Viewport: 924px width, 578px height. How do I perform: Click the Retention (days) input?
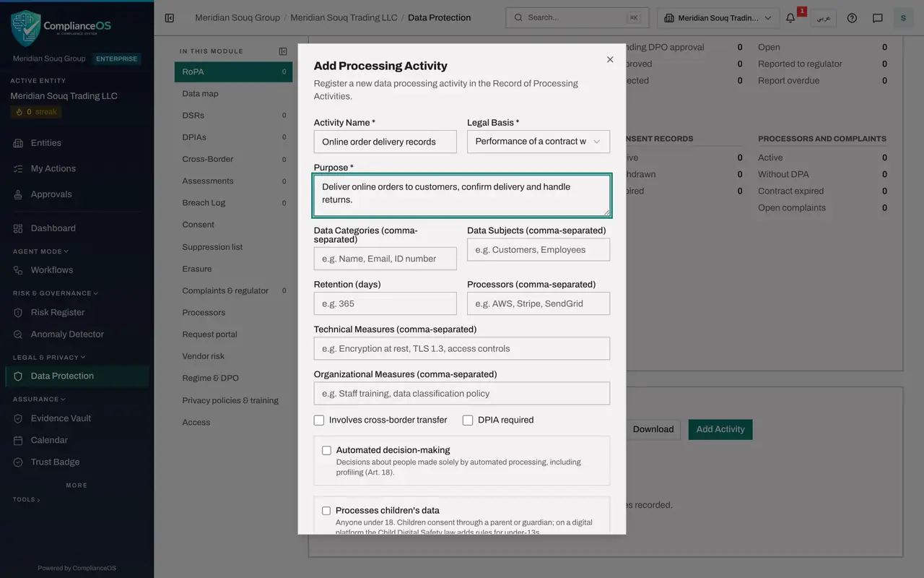[385, 303]
